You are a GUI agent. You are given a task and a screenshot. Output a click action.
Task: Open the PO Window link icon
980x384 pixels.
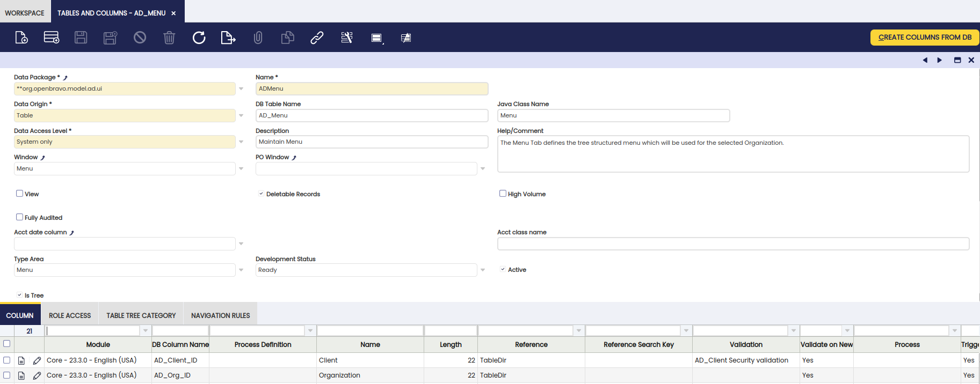tap(294, 158)
